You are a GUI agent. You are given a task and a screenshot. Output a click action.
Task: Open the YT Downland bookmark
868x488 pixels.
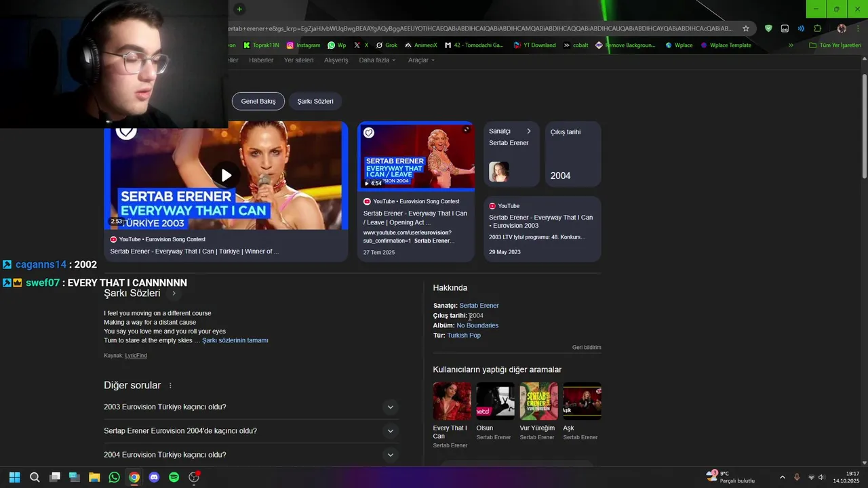534,45
